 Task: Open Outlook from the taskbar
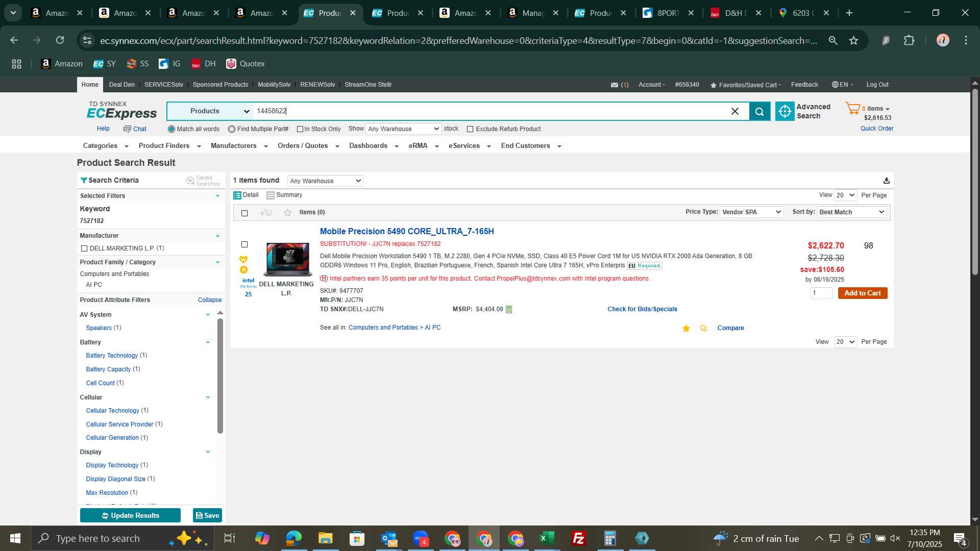(x=389, y=538)
